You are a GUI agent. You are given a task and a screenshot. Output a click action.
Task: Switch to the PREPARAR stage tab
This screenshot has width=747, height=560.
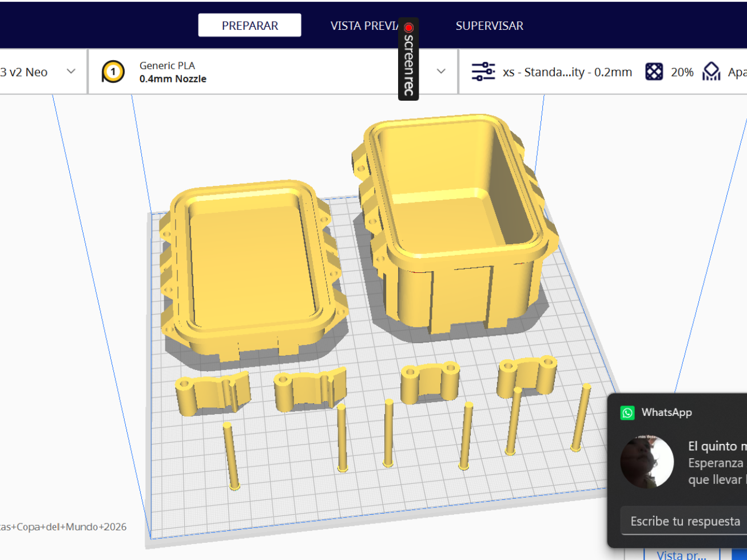point(250,25)
